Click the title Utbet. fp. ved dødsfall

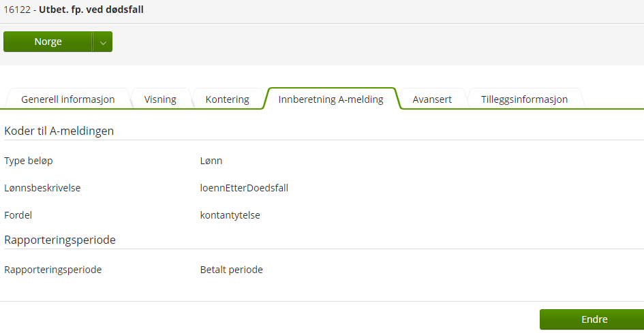click(91, 10)
